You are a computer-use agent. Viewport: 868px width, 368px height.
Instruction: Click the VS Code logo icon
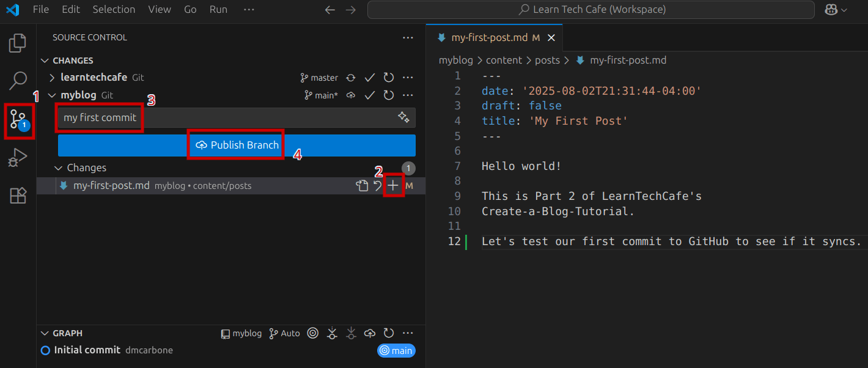13,10
